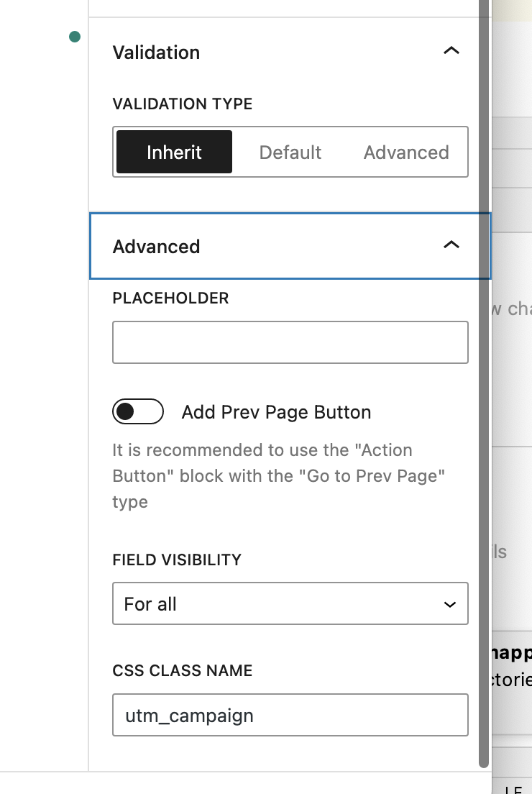Focus the Placeholder text field
The width and height of the screenshot is (532, 794).
point(290,342)
